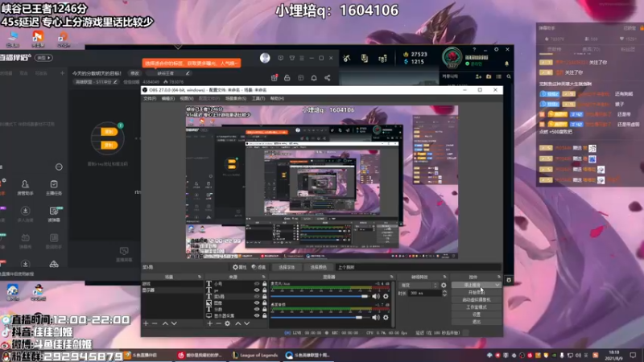Open the share icon in streaming companion window

click(x=328, y=78)
